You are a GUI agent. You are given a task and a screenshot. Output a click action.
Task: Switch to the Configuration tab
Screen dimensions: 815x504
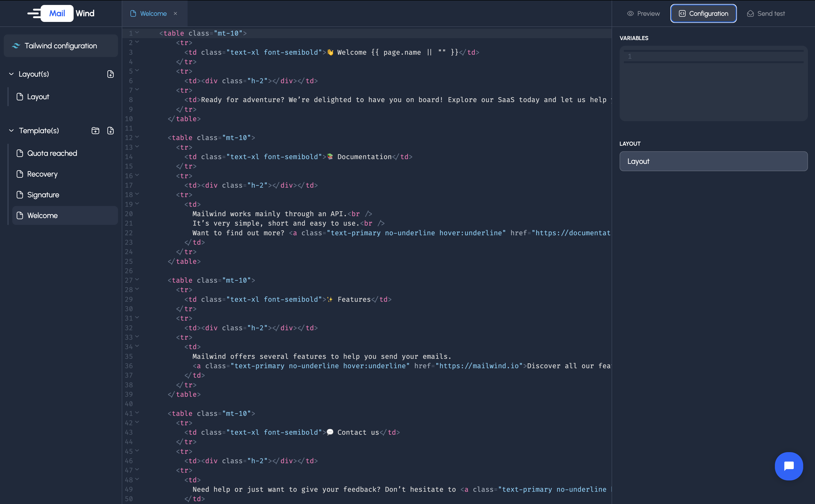[x=703, y=14]
